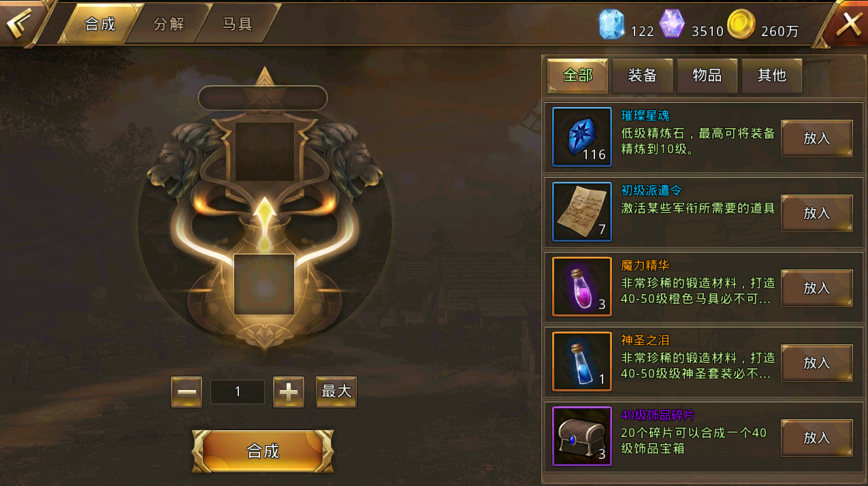
Task: Select the 璀璨星魂 blue gem icon
Action: pyautogui.click(x=582, y=137)
